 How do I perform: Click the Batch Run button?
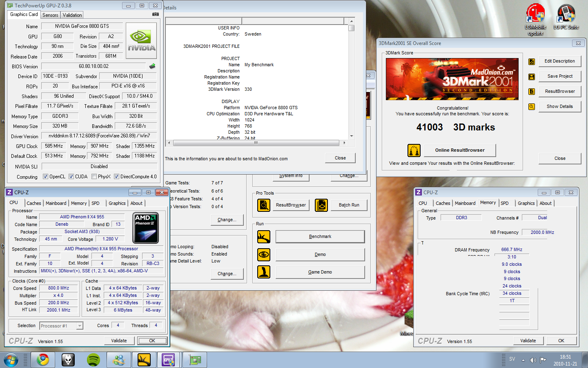pos(349,205)
